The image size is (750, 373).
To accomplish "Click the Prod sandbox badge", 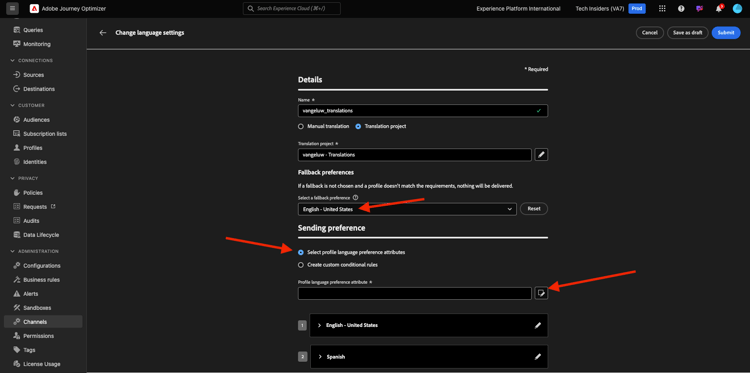I will click(637, 9).
